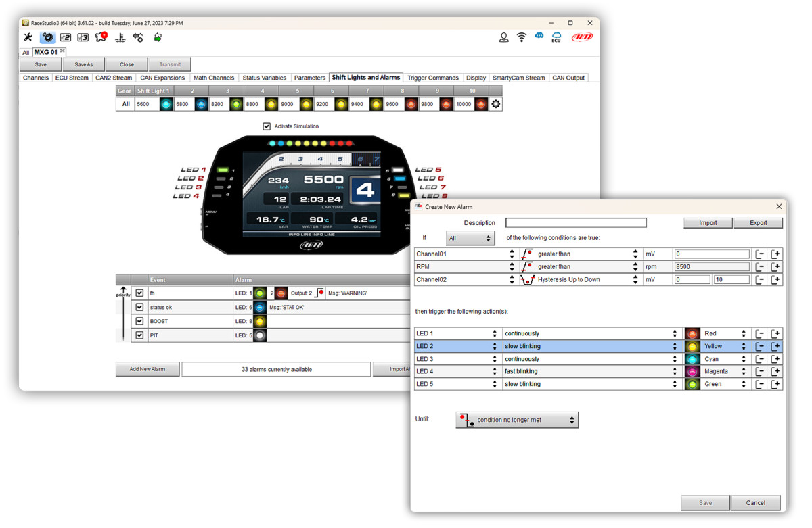The height and width of the screenshot is (528, 812).
Task: Uncheck the 'status ok' alarm checkbox
Action: point(139,307)
